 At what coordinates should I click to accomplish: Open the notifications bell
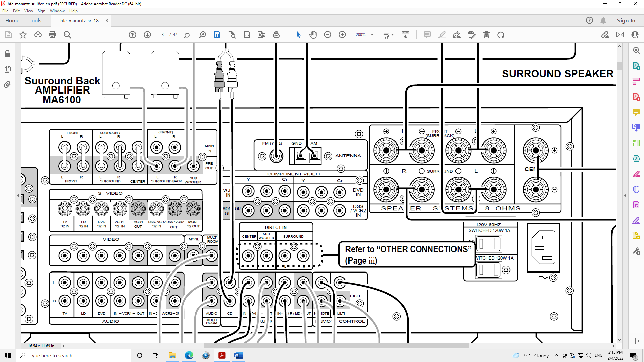603,20
